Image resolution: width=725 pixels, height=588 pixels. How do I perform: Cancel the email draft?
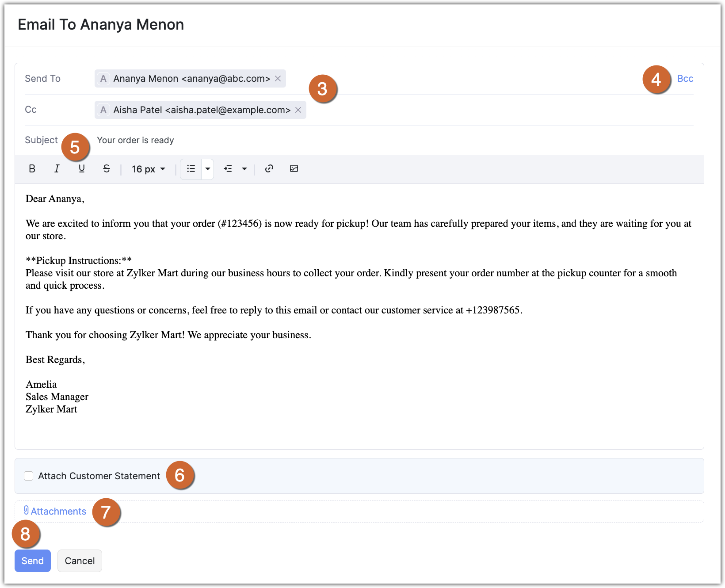(x=80, y=561)
